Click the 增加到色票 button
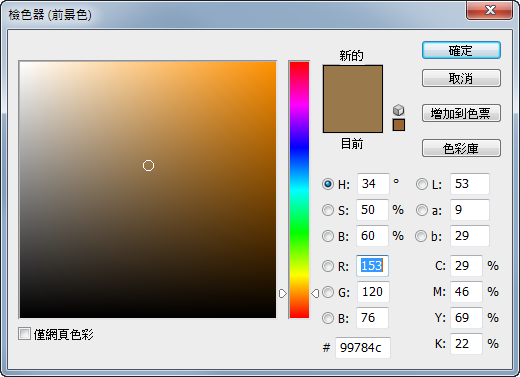Screen dimensions: 520x377 (x=461, y=113)
